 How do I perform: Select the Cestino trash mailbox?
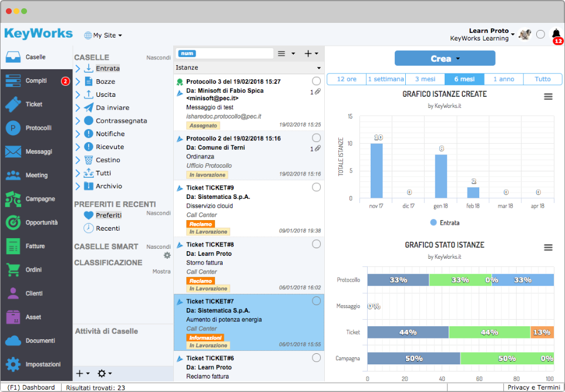(x=107, y=160)
